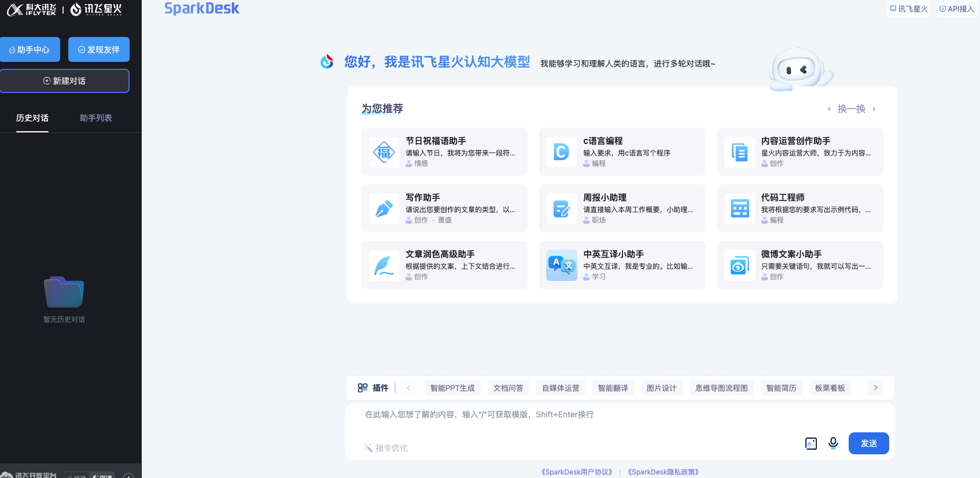980x478 pixels.
Task: Open the 中英互译小助手 translation icon
Action: point(561,265)
